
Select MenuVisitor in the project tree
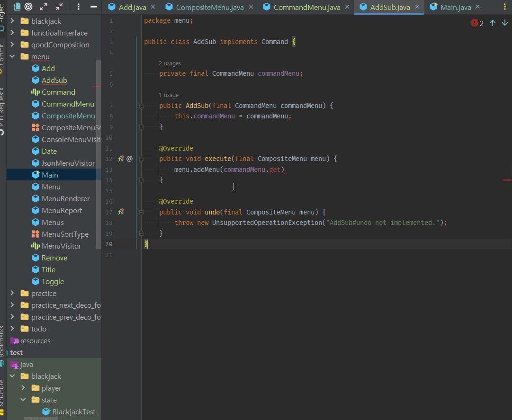click(x=61, y=246)
